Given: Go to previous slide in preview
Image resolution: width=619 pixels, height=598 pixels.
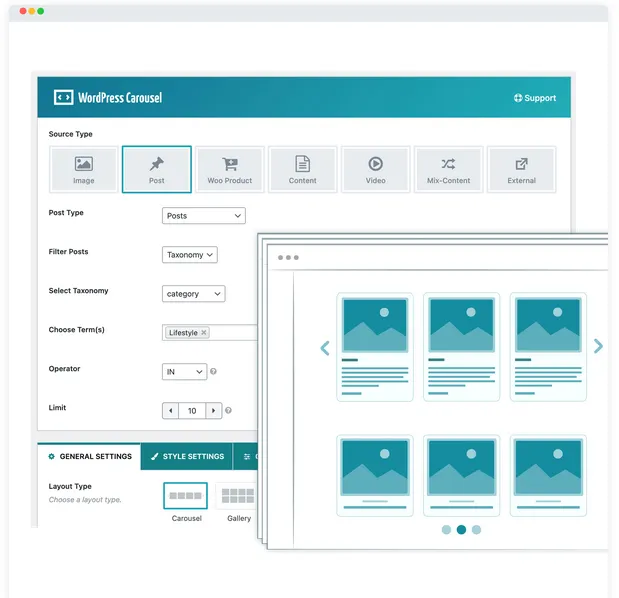Looking at the screenshot, I should [x=325, y=348].
